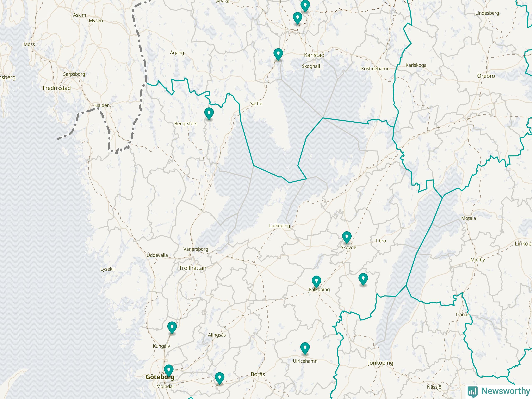The width and height of the screenshot is (532, 399).
Task: Click the Halden label
Action: (x=102, y=105)
